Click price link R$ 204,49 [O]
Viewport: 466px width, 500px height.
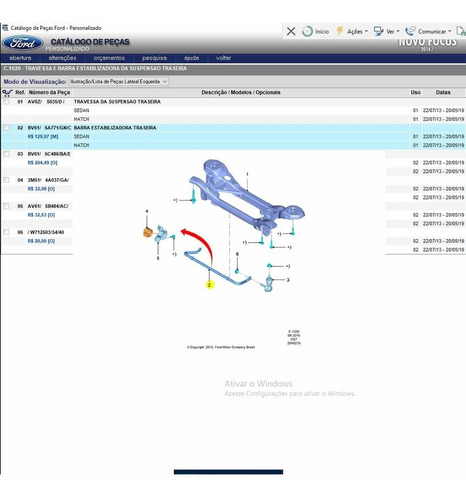click(43, 163)
